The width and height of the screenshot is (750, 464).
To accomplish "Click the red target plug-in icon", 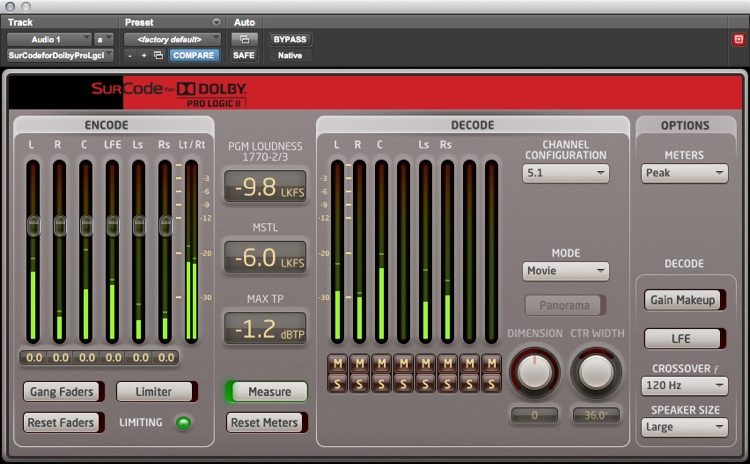I will pos(738,39).
